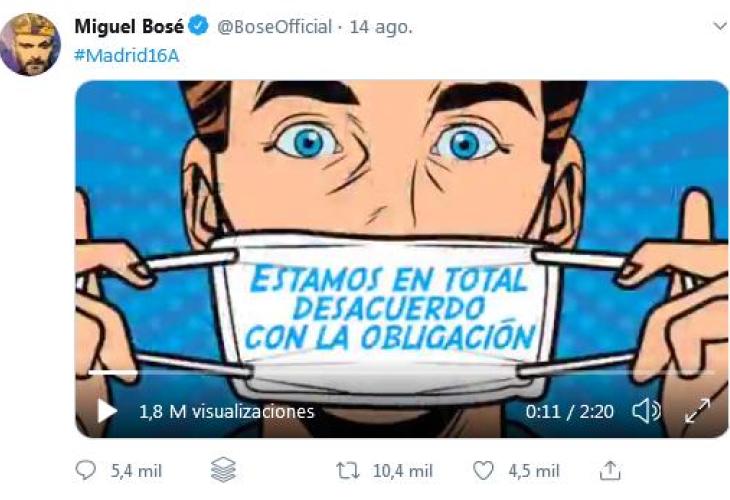Open the #Madrid16A hashtag
730x500 pixels.
(x=127, y=56)
